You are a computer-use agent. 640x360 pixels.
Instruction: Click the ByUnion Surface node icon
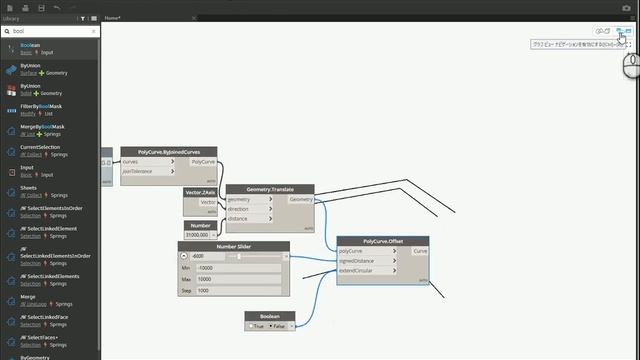[11, 70]
